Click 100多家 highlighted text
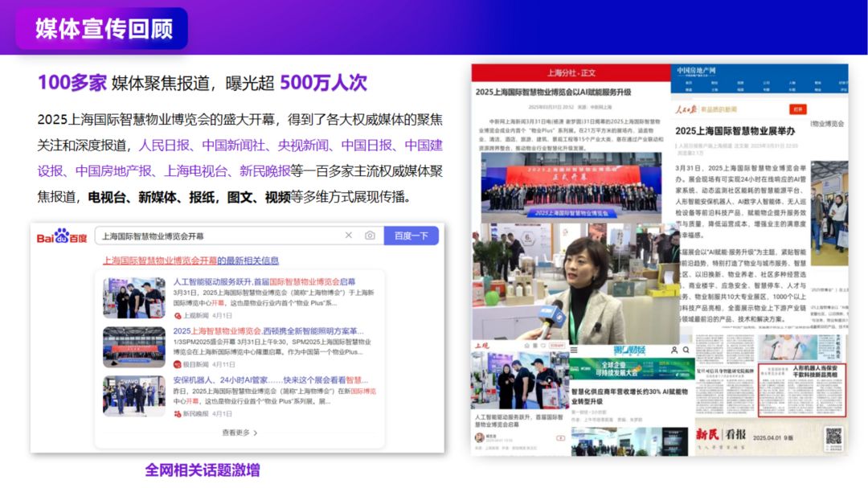 click(x=72, y=83)
